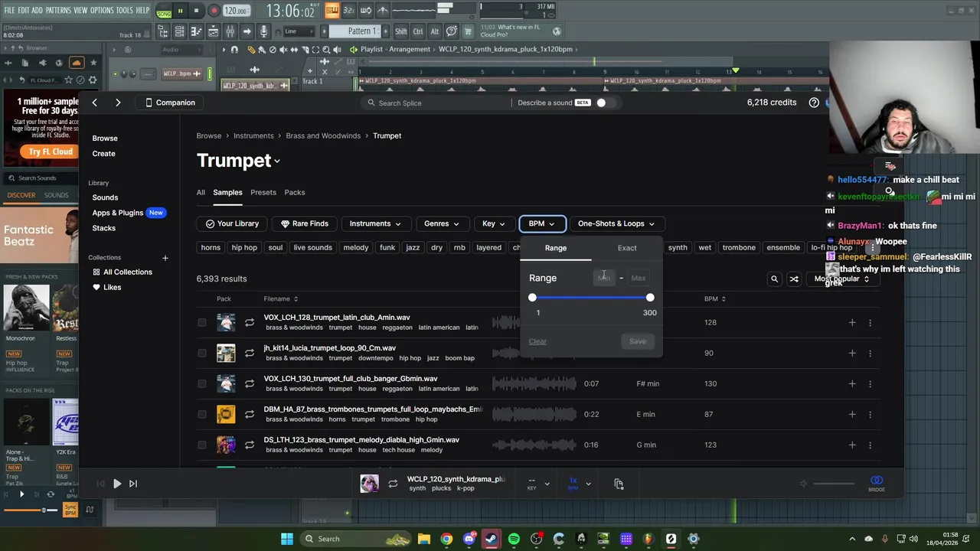
Task: Click the Splice player volume slider
Action: point(833,484)
